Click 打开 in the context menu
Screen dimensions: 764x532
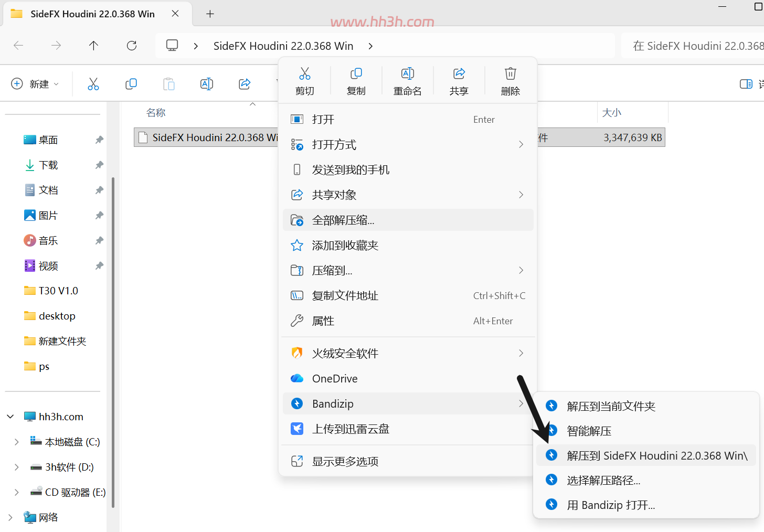408,120
